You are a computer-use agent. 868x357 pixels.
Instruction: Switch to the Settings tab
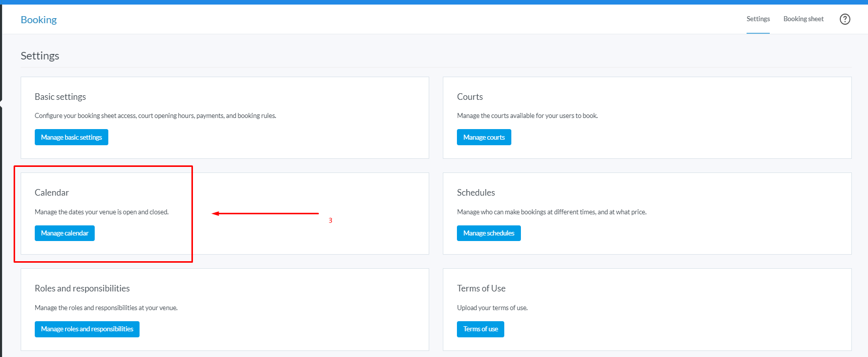click(758, 19)
